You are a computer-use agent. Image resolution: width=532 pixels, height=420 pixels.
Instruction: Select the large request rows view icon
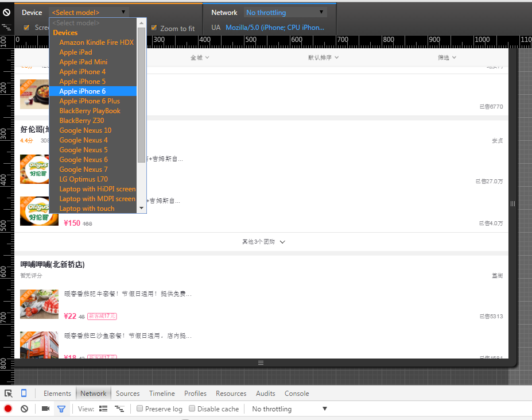(103, 409)
